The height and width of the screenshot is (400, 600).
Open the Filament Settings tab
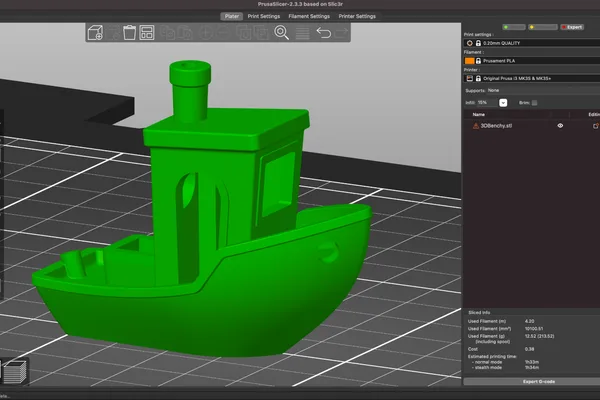[309, 16]
